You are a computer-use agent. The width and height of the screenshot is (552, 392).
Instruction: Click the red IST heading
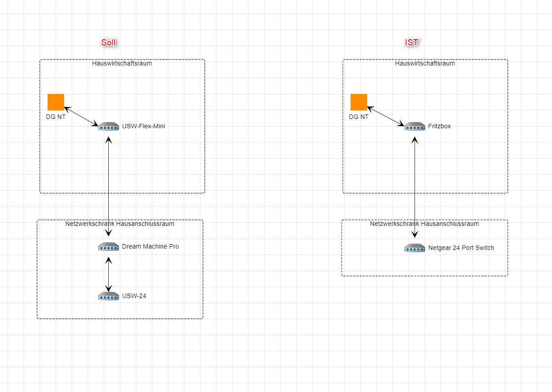point(412,43)
